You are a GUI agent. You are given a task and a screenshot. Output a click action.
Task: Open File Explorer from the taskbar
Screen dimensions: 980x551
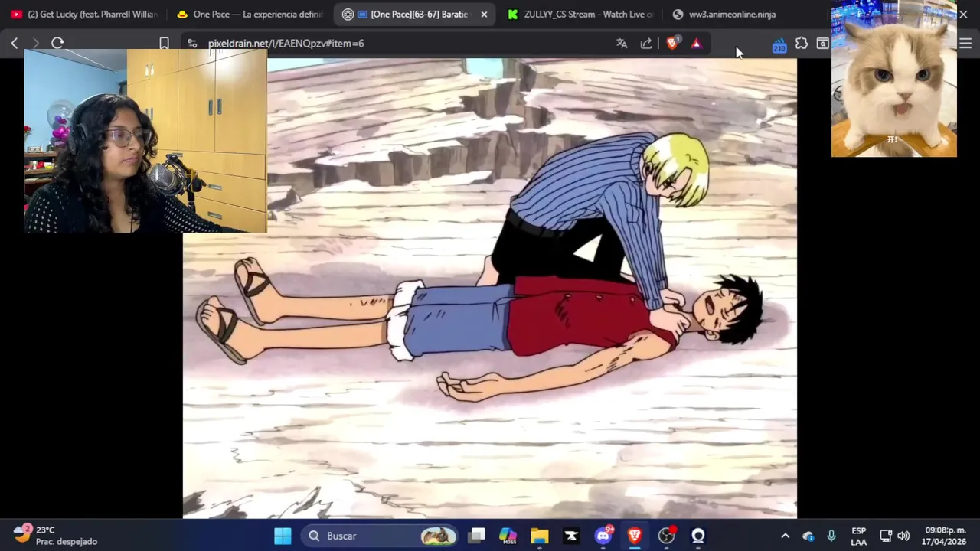pyautogui.click(x=540, y=536)
